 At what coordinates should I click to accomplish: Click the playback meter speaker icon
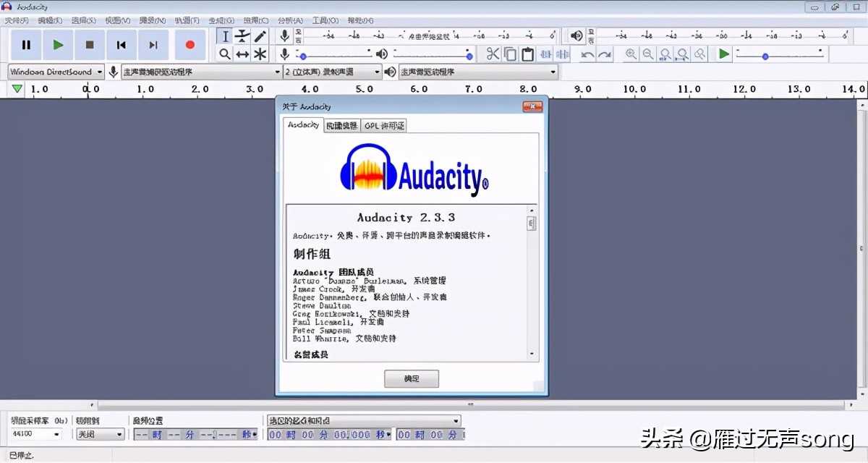coord(576,35)
